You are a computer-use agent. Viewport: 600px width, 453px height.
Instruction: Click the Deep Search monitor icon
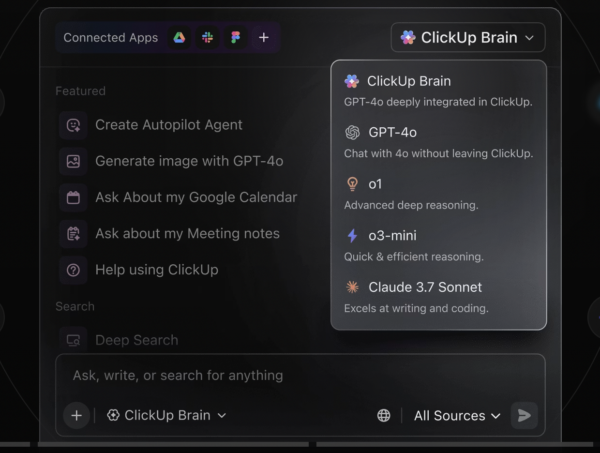73,340
